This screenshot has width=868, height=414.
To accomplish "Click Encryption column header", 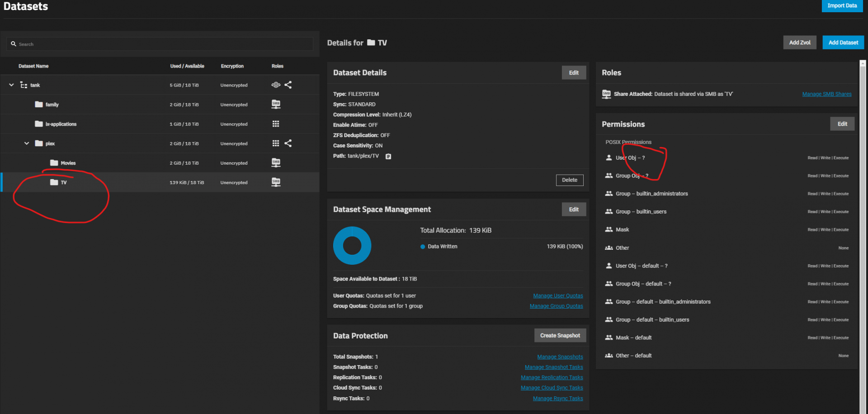I will pos(232,66).
